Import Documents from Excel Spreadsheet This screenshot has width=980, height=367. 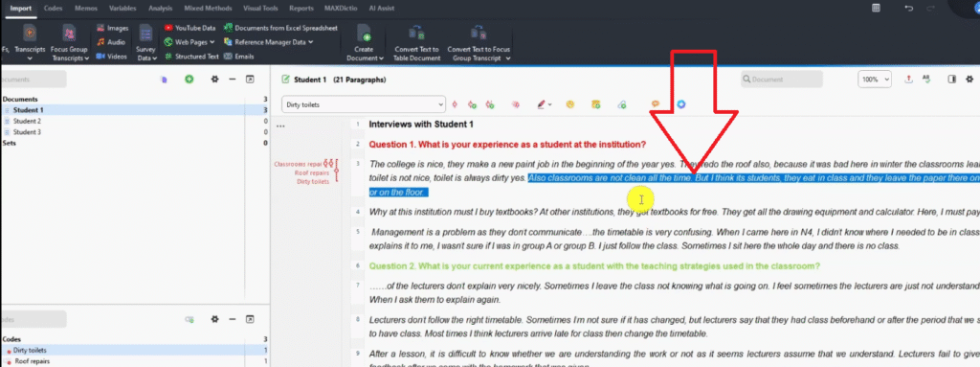coord(281,28)
